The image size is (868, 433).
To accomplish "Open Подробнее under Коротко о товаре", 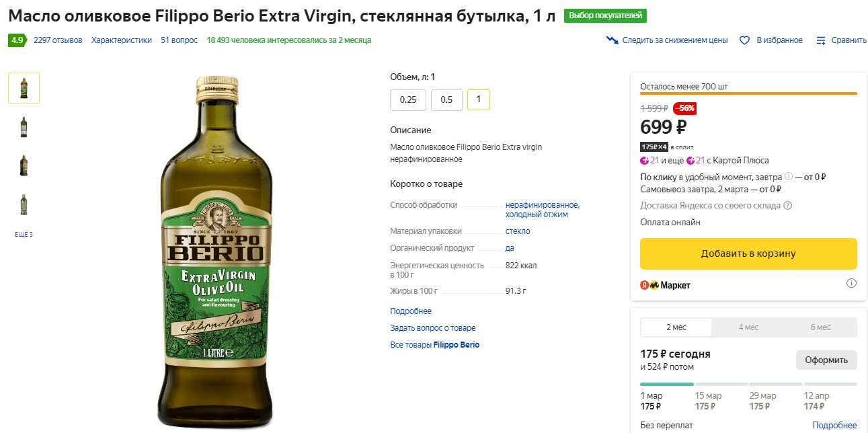I will (411, 310).
